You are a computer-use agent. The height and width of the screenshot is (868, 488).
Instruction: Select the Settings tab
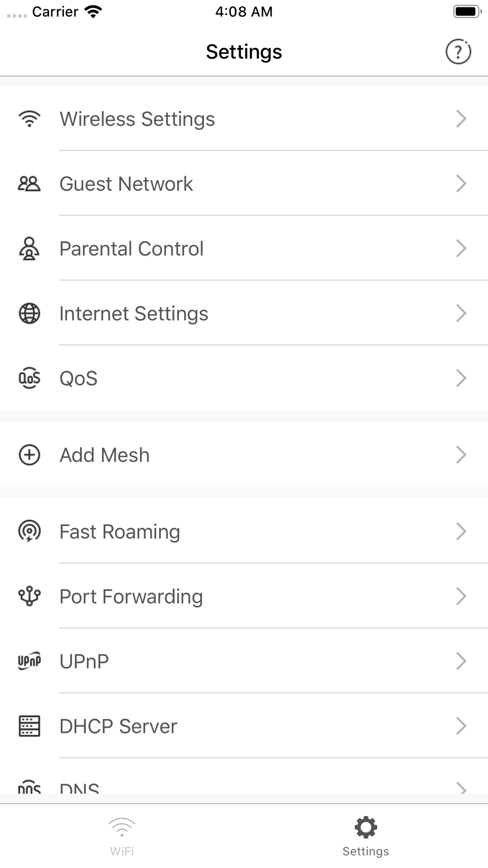click(366, 836)
